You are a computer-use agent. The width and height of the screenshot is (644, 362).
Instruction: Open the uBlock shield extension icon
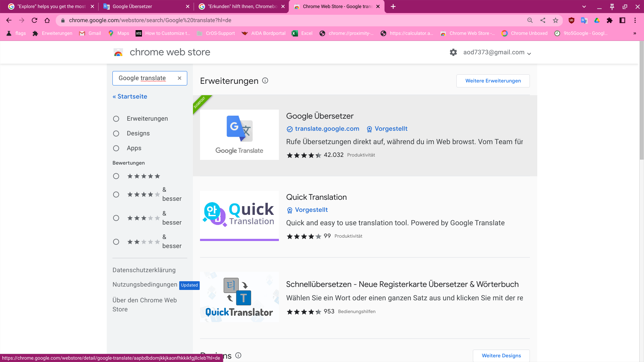pos(571,20)
